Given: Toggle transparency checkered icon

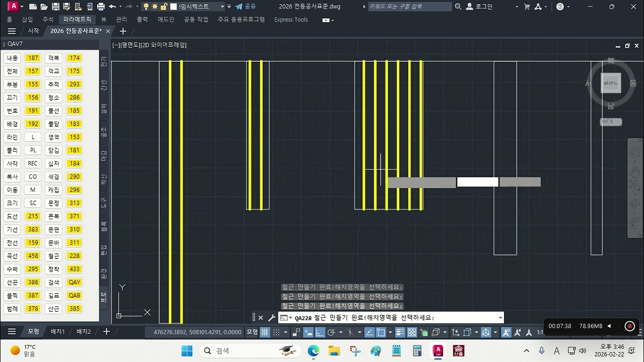Looking at the screenshot, I should pyautogui.click(x=412, y=332).
